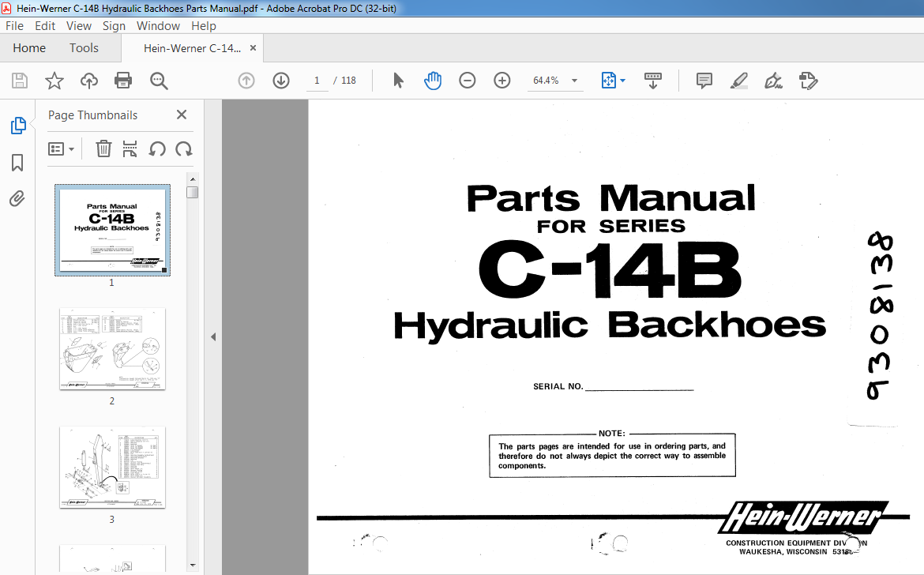
Task: Click the page number input field
Action: pos(317,81)
